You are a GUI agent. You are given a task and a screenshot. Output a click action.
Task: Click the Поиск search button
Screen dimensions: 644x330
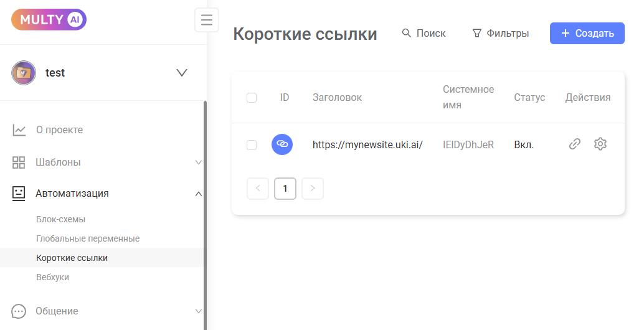click(x=424, y=33)
